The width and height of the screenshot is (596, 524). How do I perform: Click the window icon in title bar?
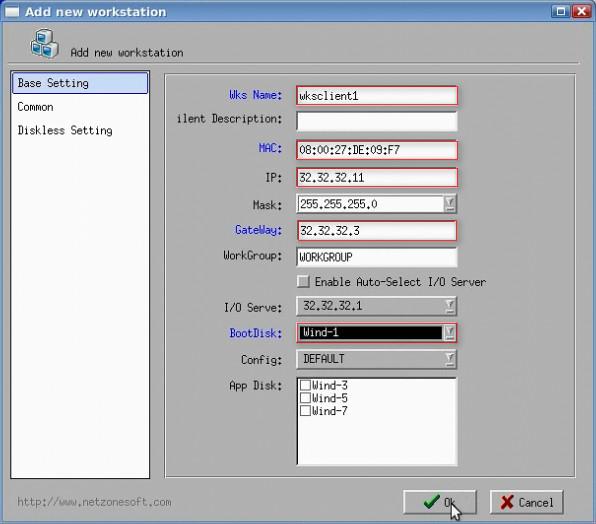click(12, 12)
